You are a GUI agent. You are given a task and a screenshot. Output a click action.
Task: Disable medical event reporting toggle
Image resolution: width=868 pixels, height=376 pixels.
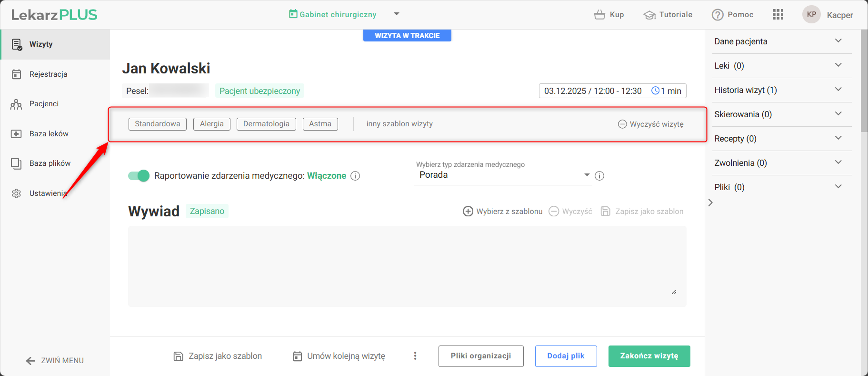139,176
